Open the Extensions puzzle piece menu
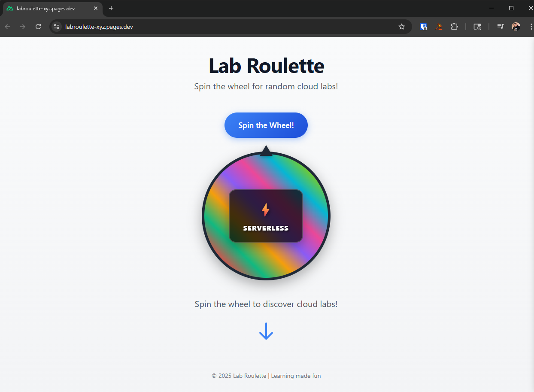Image resolution: width=534 pixels, height=392 pixels. pyautogui.click(x=454, y=27)
